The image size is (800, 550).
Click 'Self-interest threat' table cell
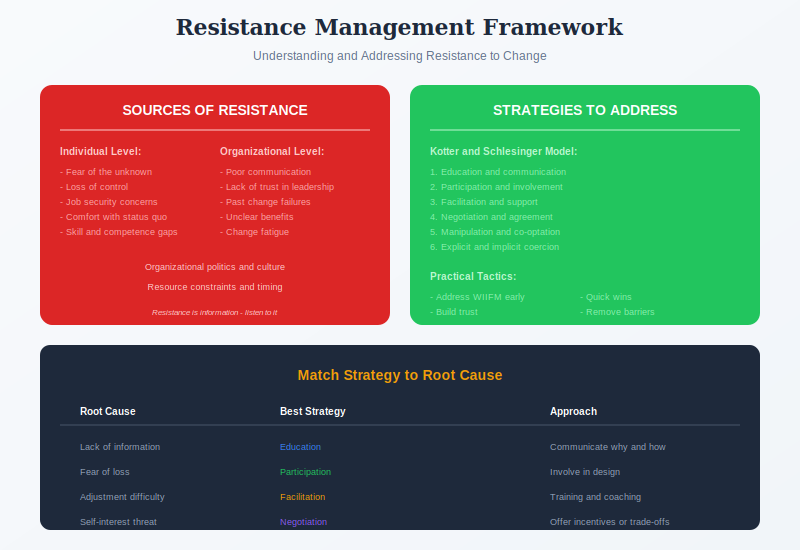coord(118,522)
